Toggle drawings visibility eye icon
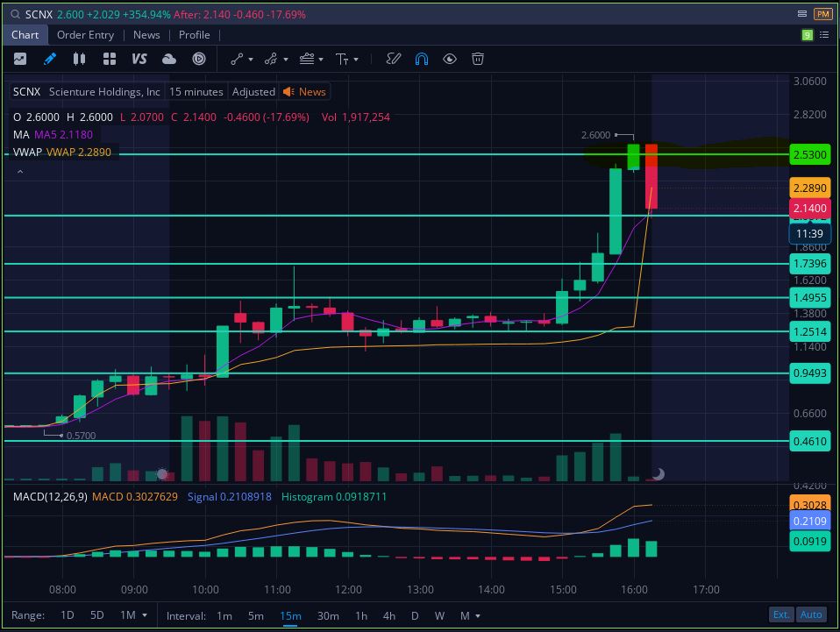This screenshot has height=632, width=840. point(450,59)
